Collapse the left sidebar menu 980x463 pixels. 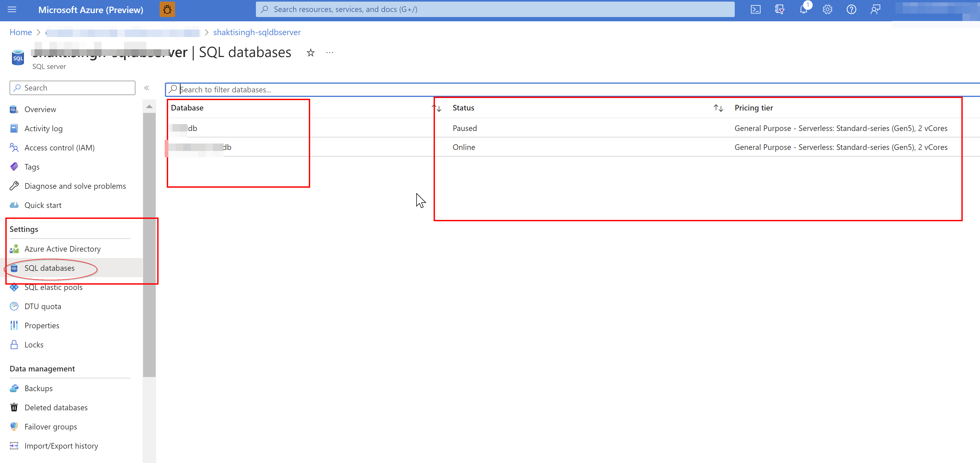(147, 88)
